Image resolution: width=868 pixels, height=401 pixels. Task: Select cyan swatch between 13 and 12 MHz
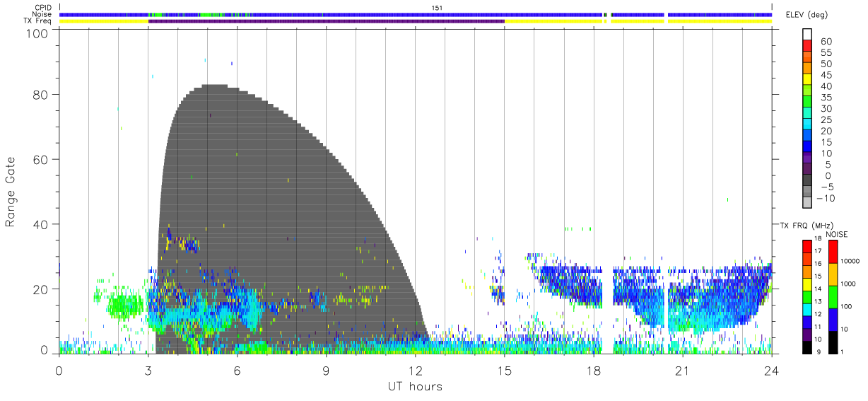[807, 309]
